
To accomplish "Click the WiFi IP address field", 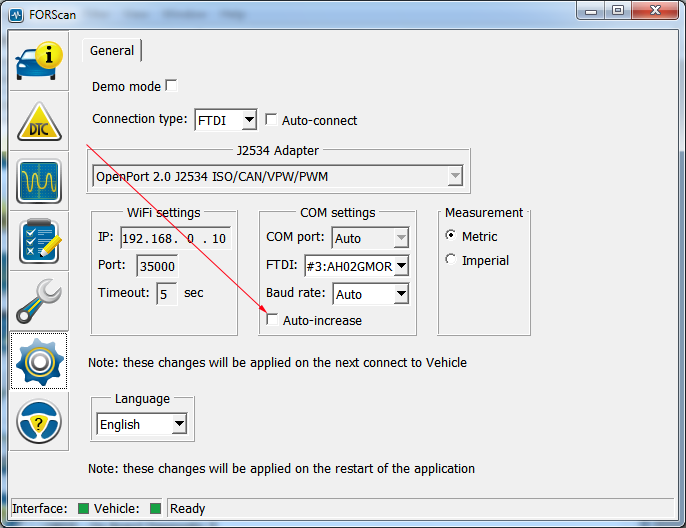I will (175, 238).
